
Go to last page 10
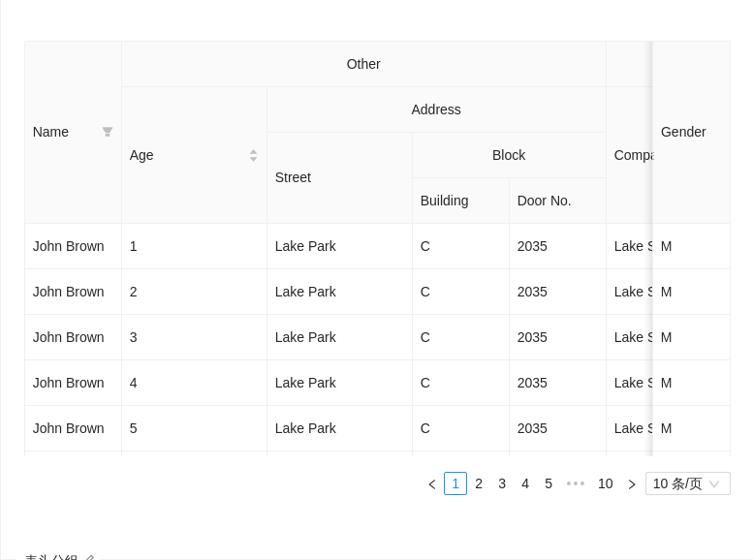point(605,483)
